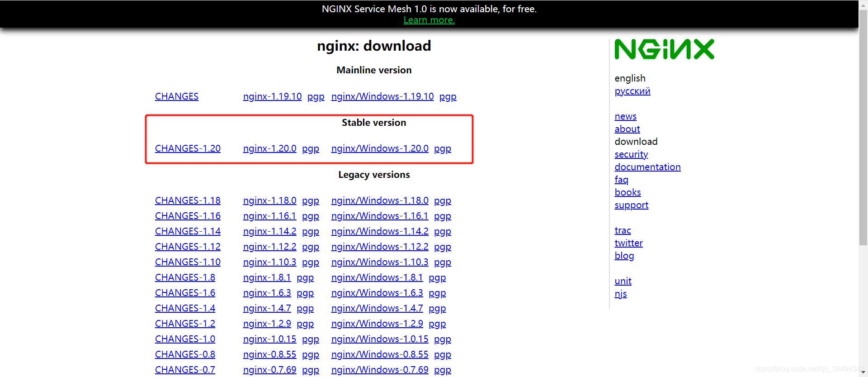
Task: Open pgp signature for nginx-1.20.0
Action: click(x=311, y=149)
